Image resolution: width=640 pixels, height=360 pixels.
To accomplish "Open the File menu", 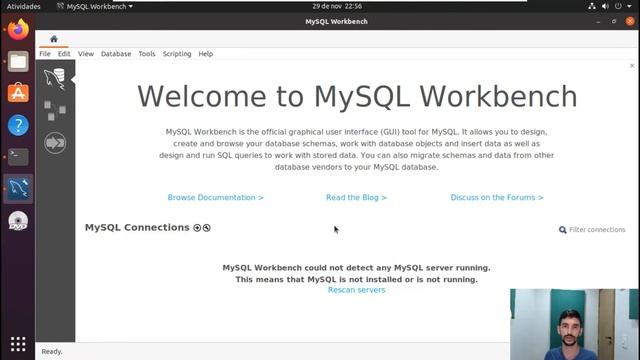I will pos(45,54).
